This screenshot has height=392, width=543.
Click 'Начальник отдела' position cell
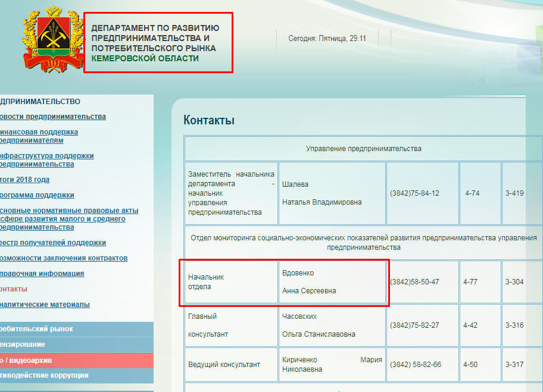point(231,281)
